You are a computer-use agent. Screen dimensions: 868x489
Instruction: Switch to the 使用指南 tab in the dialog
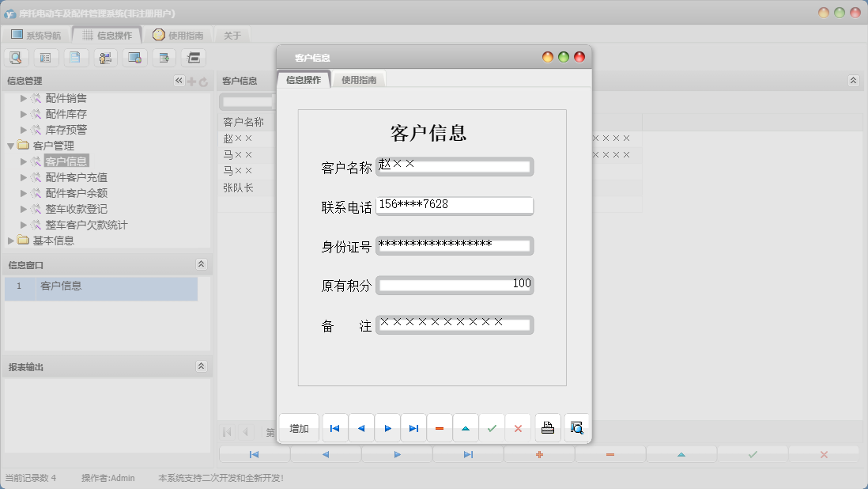point(359,80)
